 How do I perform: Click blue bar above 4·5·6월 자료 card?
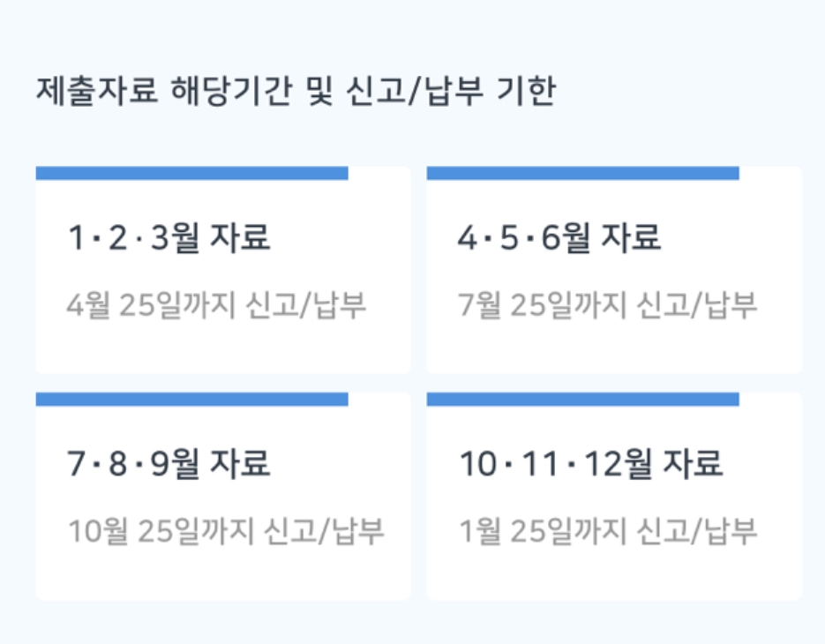coord(582,173)
